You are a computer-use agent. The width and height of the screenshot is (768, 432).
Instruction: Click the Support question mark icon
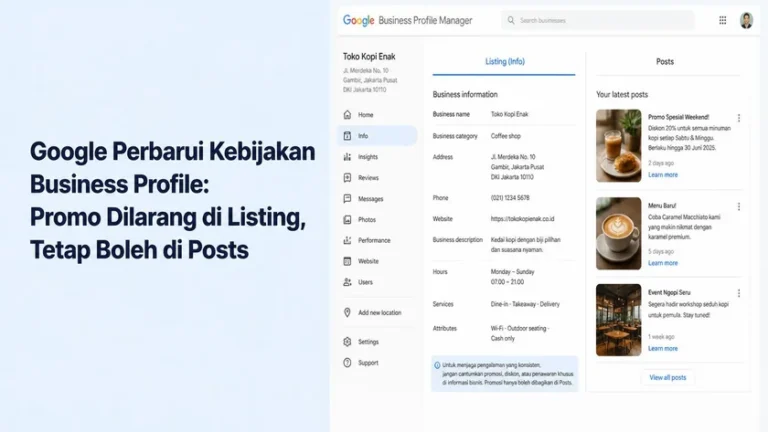347,363
